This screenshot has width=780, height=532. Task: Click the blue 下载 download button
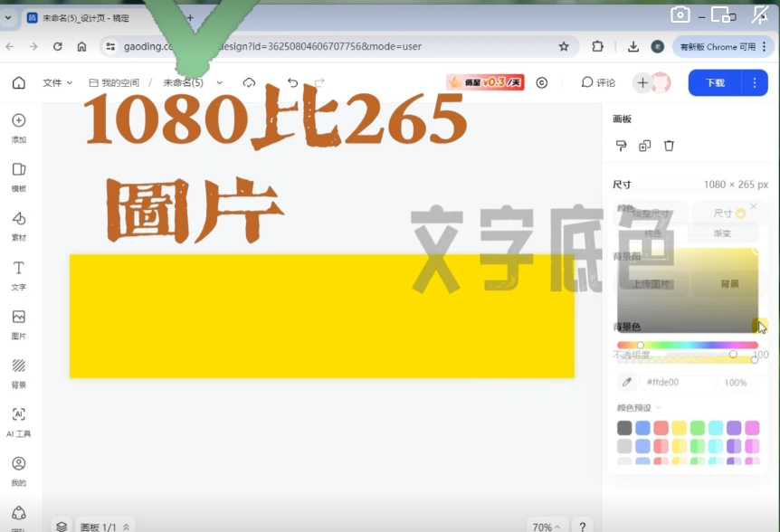715,82
